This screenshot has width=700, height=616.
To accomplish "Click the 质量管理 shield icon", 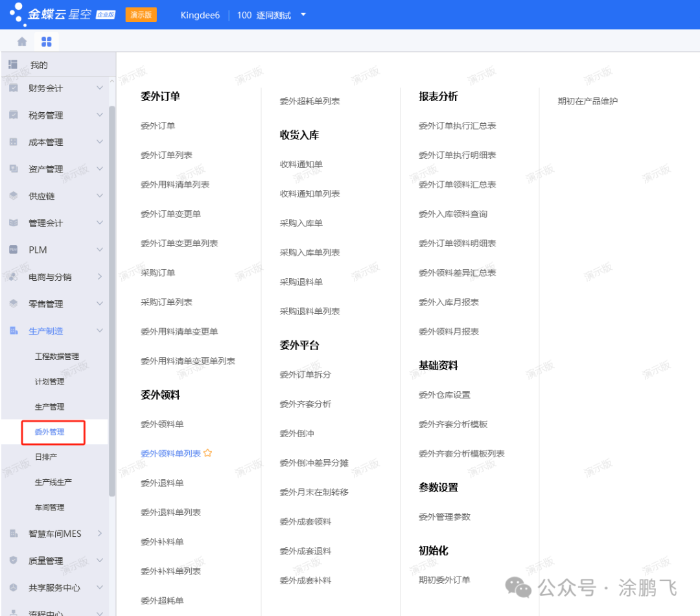I will (x=14, y=560).
